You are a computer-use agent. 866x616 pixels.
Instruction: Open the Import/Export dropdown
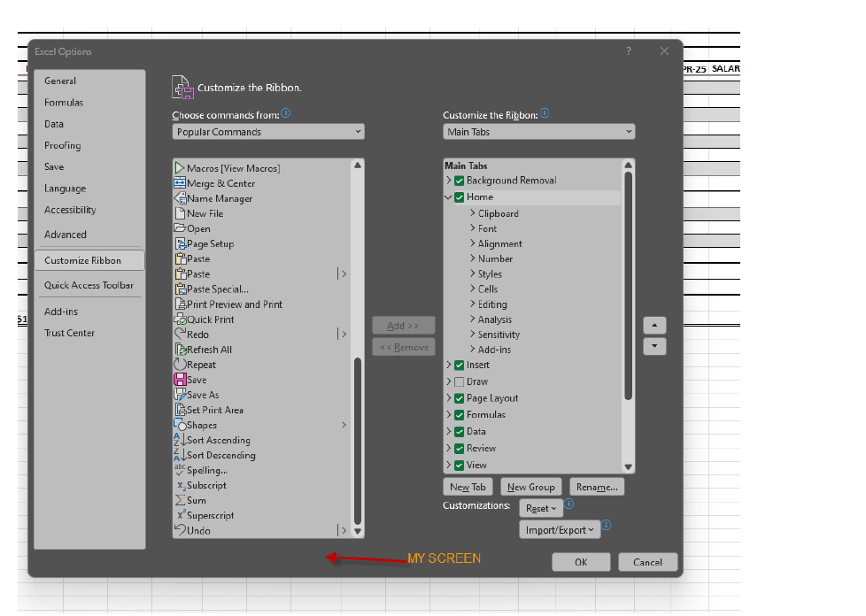click(x=560, y=529)
